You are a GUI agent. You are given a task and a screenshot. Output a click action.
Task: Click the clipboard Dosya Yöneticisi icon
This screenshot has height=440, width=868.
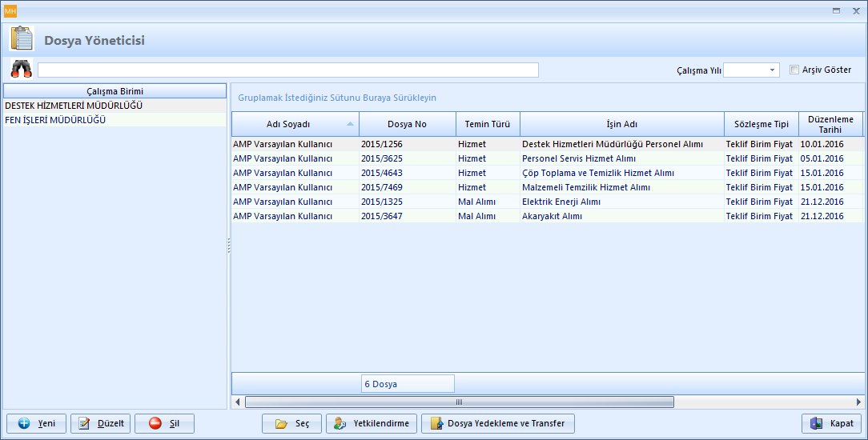pos(22,38)
